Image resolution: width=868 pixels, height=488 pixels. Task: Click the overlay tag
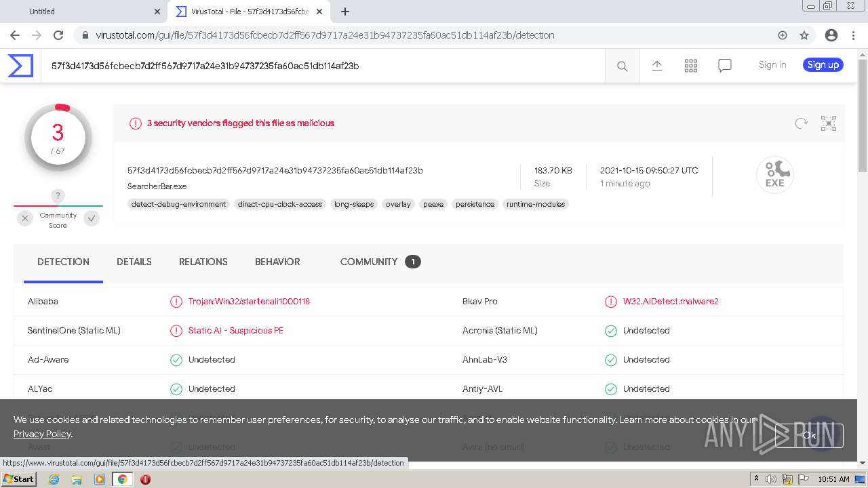click(x=398, y=204)
